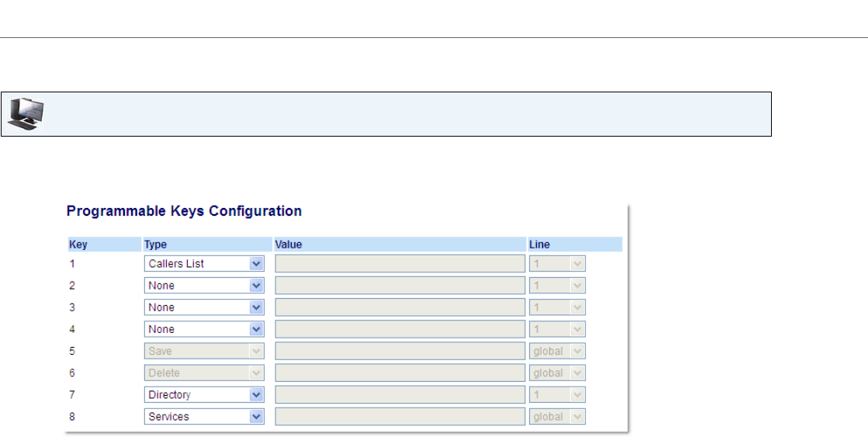Click the Value field for Key 2
Screen dimensions: 868x437
(x=399, y=286)
